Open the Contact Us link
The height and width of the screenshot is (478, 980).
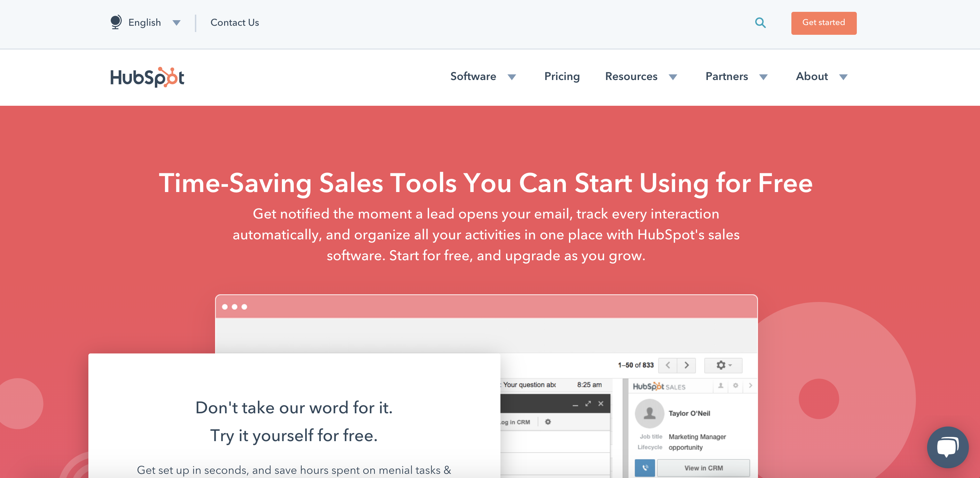click(x=234, y=22)
